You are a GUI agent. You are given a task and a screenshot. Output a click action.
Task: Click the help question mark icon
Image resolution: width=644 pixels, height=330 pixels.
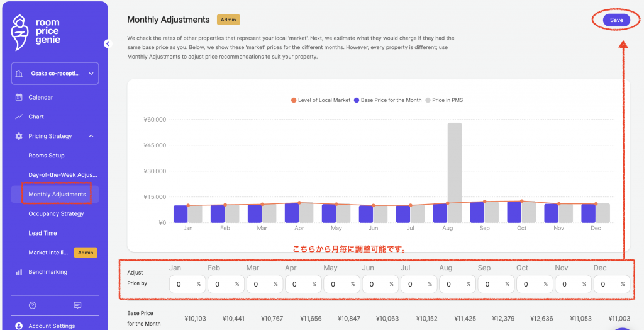tap(33, 305)
